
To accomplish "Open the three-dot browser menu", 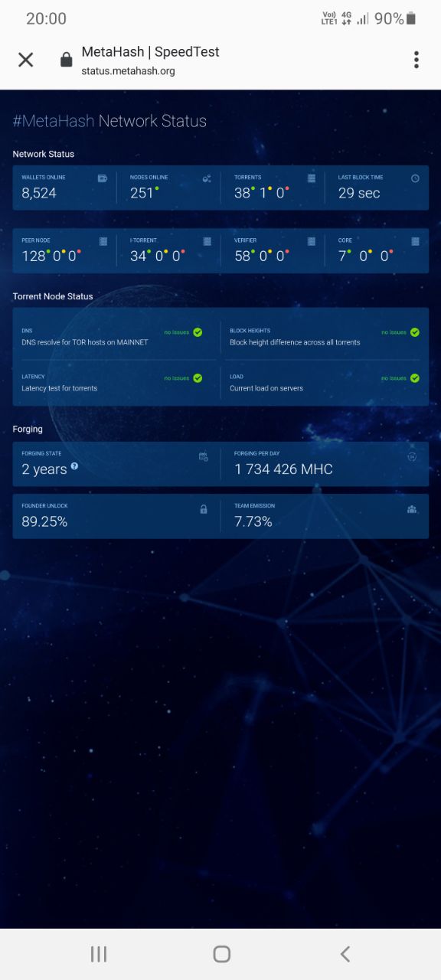I will point(416,60).
